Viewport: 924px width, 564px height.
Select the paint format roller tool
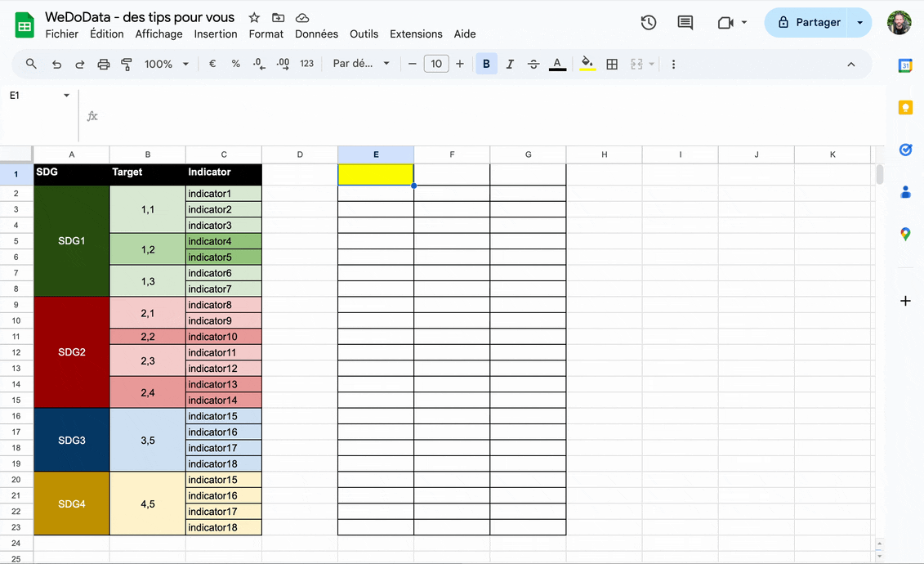[x=127, y=64]
